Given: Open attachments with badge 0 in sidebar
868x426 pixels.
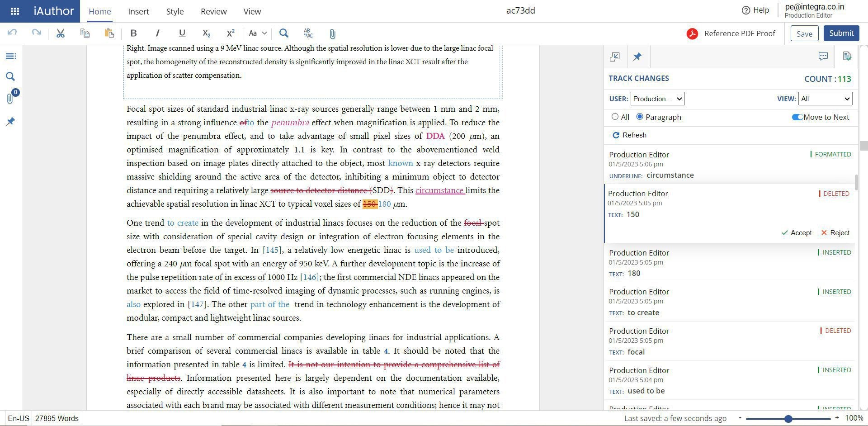Looking at the screenshot, I should click(11, 97).
